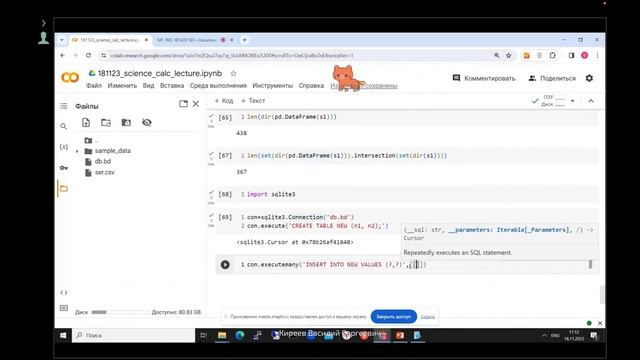Open the secrets key sidebar panel
Image resolution: width=640 pixels, height=360 pixels.
(x=64, y=168)
